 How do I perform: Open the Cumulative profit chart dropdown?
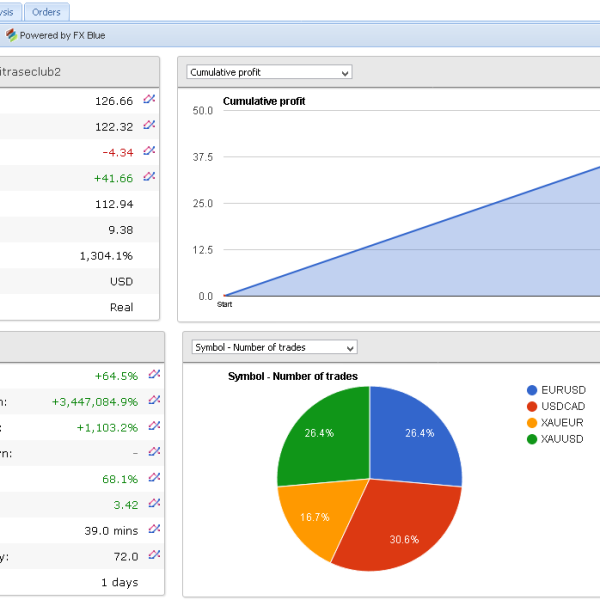(269, 72)
